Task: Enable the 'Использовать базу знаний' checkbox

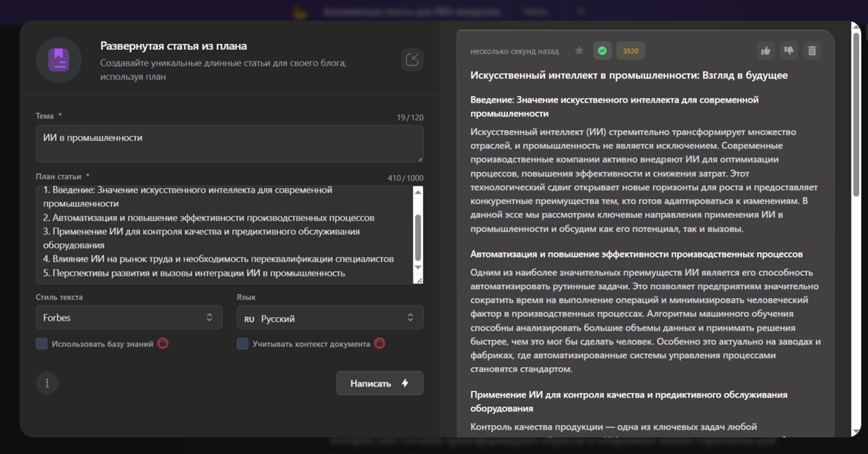Action: click(42, 344)
